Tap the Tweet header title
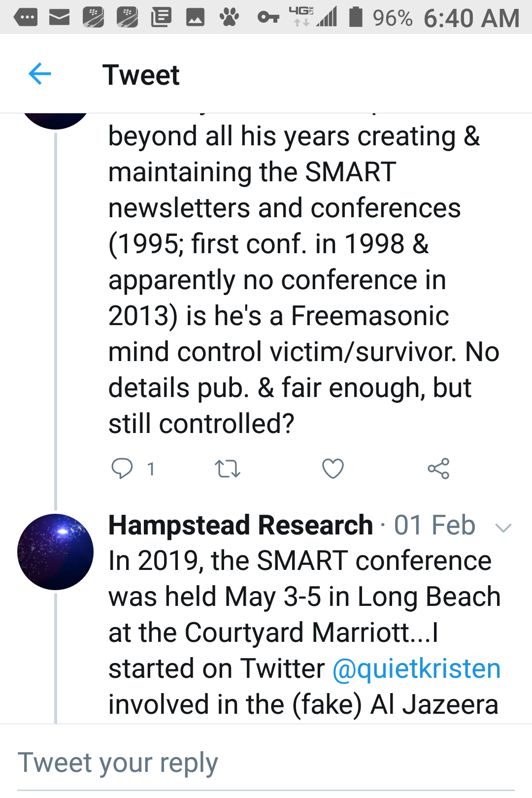This screenshot has width=532, height=798. [x=141, y=75]
